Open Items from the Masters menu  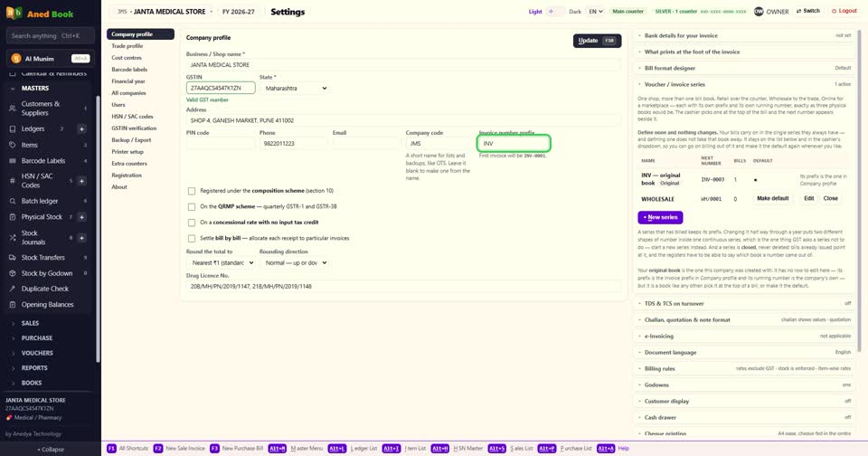point(49,145)
